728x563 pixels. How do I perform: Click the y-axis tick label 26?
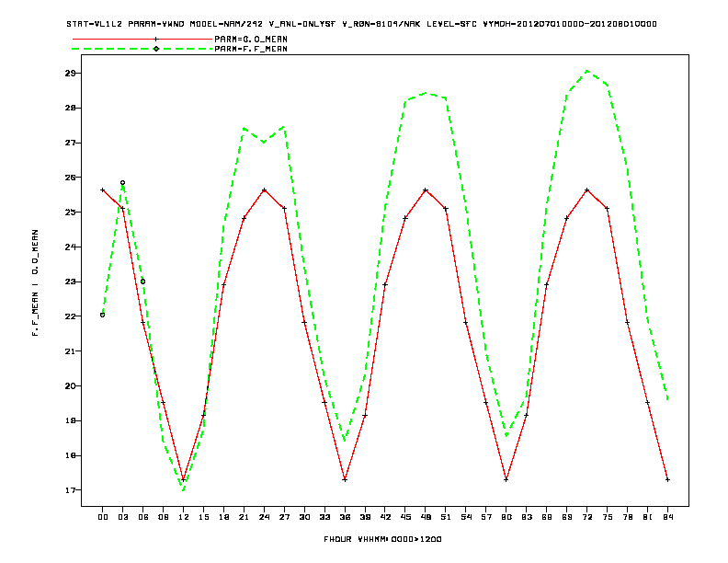click(70, 178)
